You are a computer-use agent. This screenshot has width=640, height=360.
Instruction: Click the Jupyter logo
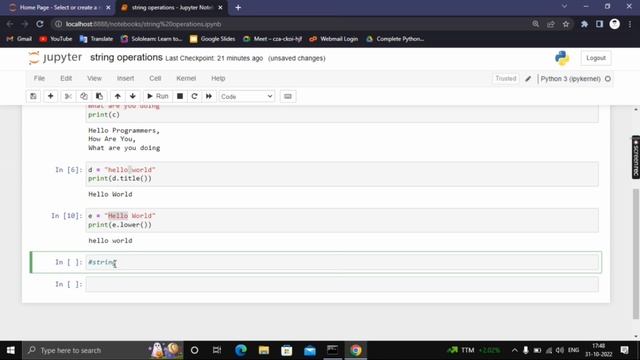point(55,58)
